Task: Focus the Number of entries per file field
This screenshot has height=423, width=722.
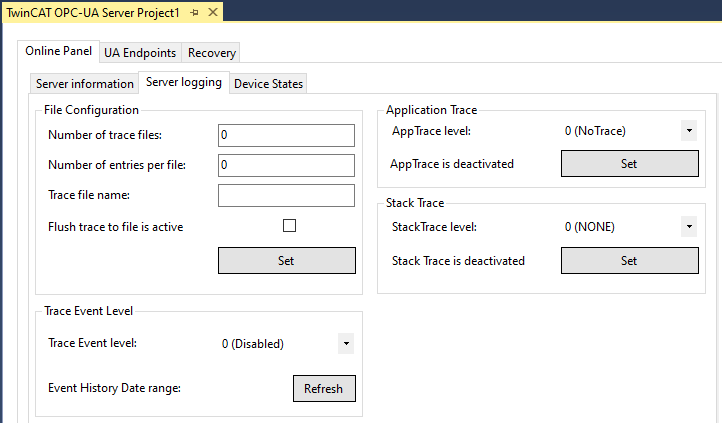Action: pos(286,165)
